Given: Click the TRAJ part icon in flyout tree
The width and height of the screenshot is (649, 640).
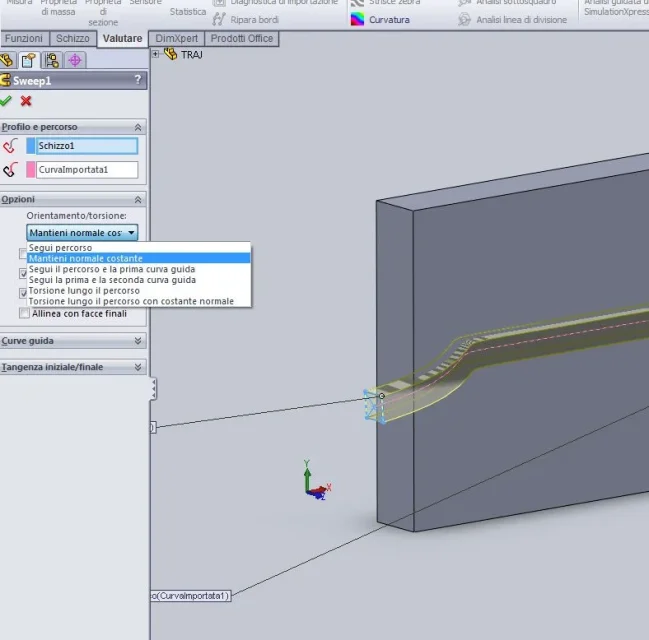Looking at the screenshot, I should pyautogui.click(x=171, y=54).
